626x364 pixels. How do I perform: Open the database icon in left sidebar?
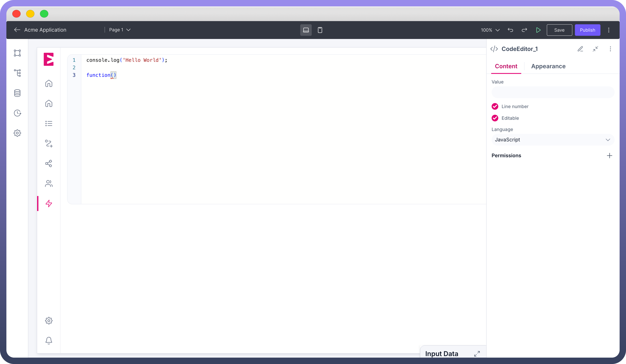(x=17, y=93)
